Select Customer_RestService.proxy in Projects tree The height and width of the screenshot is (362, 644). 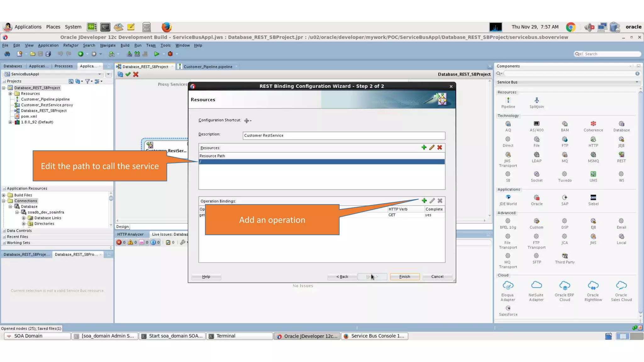tap(47, 105)
